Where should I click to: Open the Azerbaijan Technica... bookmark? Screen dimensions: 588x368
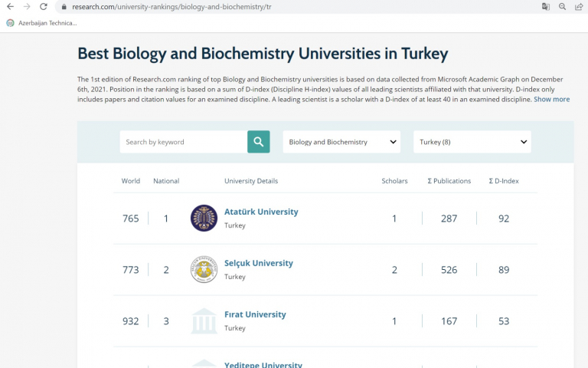tap(41, 23)
